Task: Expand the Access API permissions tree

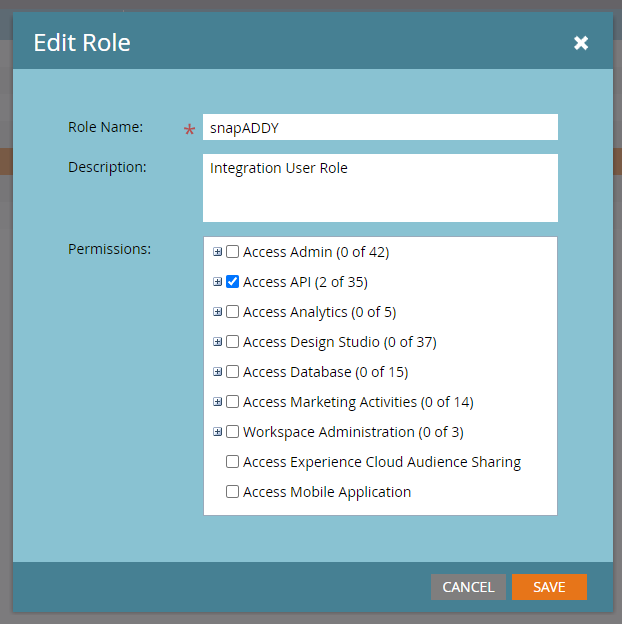Action: point(217,282)
